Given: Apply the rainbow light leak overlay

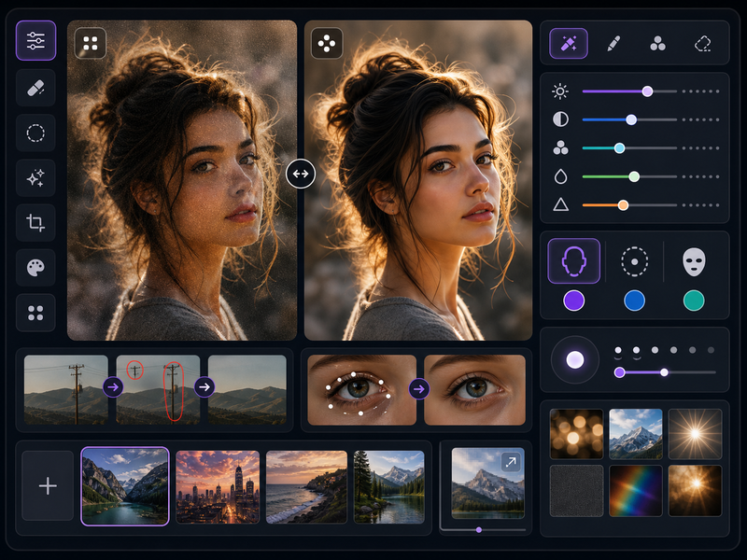Looking at the screenshot, I should tap(636, 491).
